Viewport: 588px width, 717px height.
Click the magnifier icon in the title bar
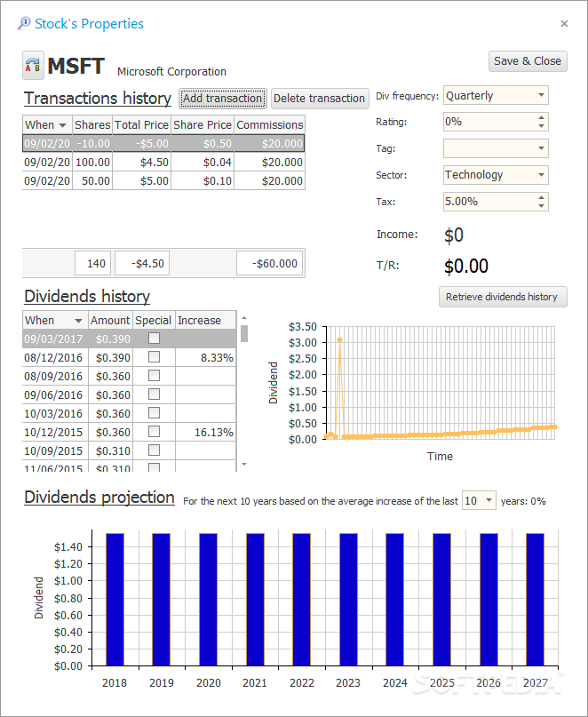tap(24, 23)
